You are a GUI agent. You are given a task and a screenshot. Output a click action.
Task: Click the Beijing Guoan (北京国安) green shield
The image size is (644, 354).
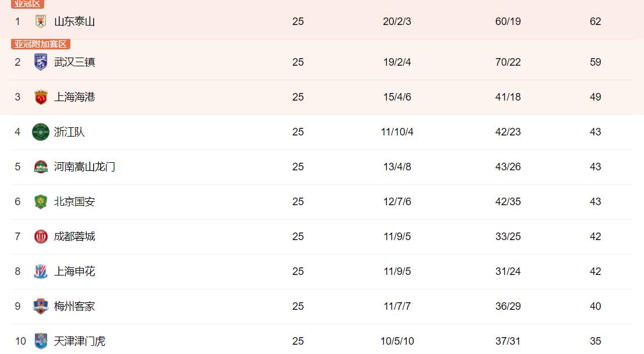point(40,201)
